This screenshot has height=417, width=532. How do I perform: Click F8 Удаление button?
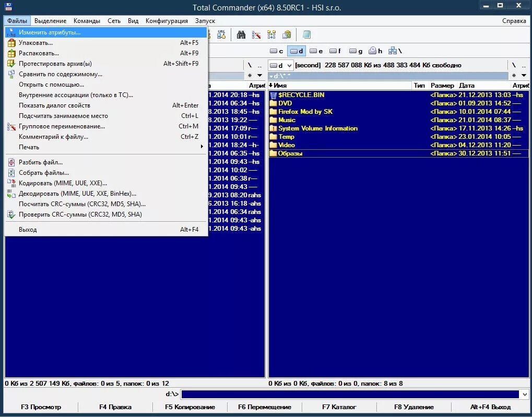point(414,407)
